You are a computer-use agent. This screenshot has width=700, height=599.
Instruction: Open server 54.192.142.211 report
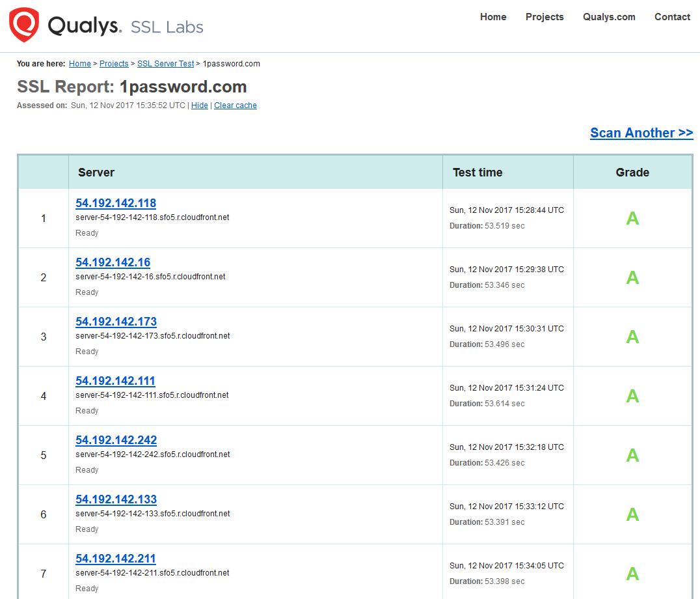[x=116, y=559]
